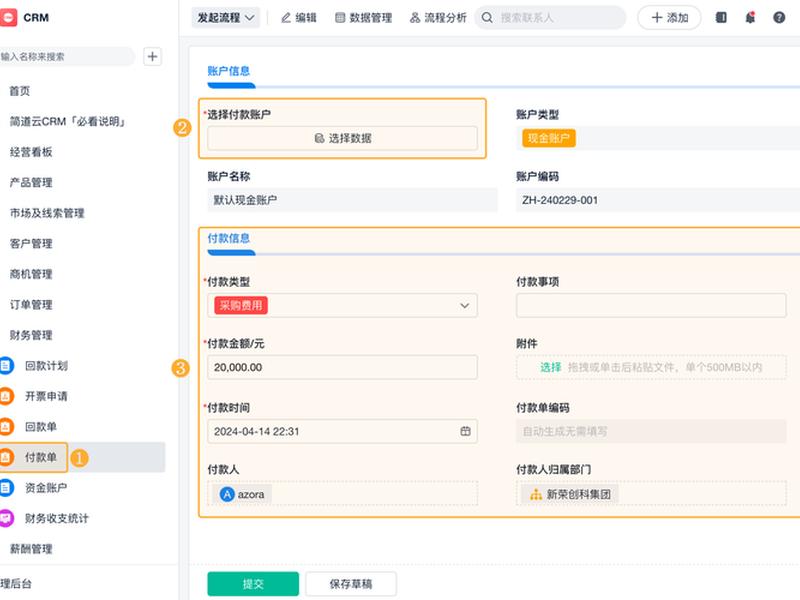Viewport: 800px width, 600px height.
Task: Open the 资金账户 form
Action: coord(46,488)
